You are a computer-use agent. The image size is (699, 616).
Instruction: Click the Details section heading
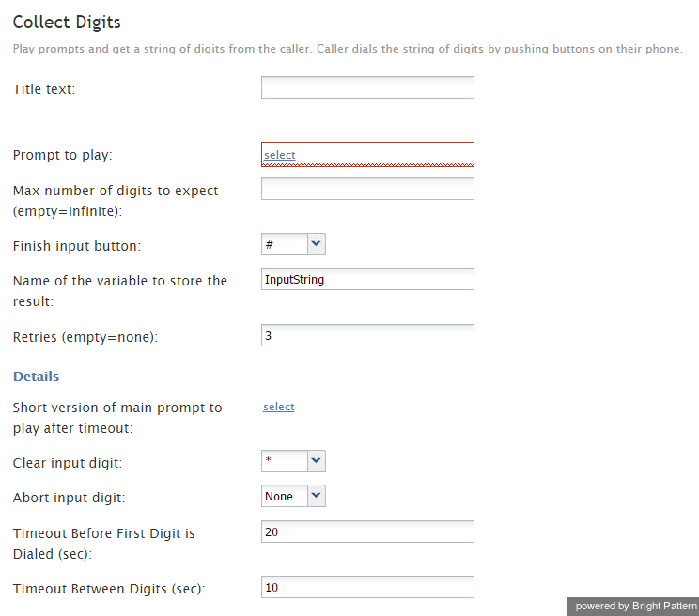point(36,377)
